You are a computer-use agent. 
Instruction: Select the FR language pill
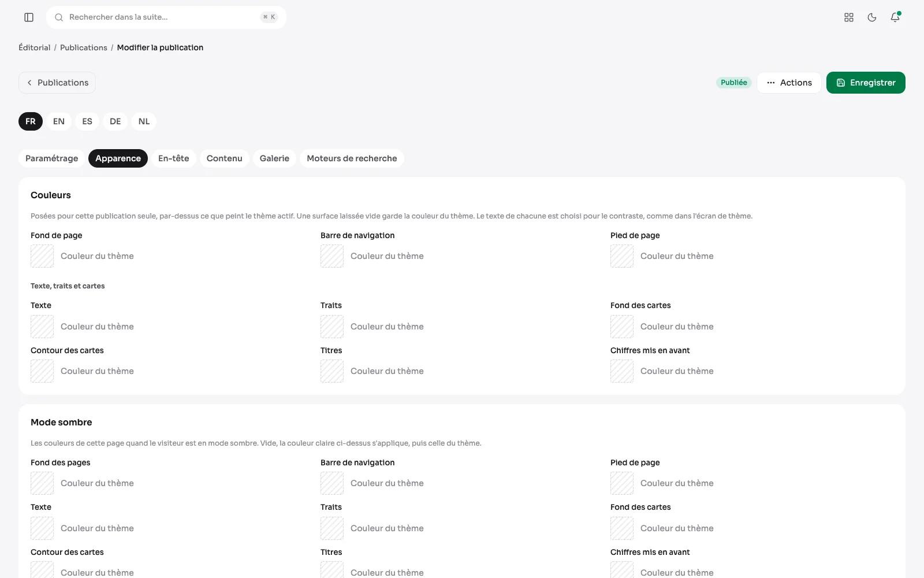(x=31, y=121)
